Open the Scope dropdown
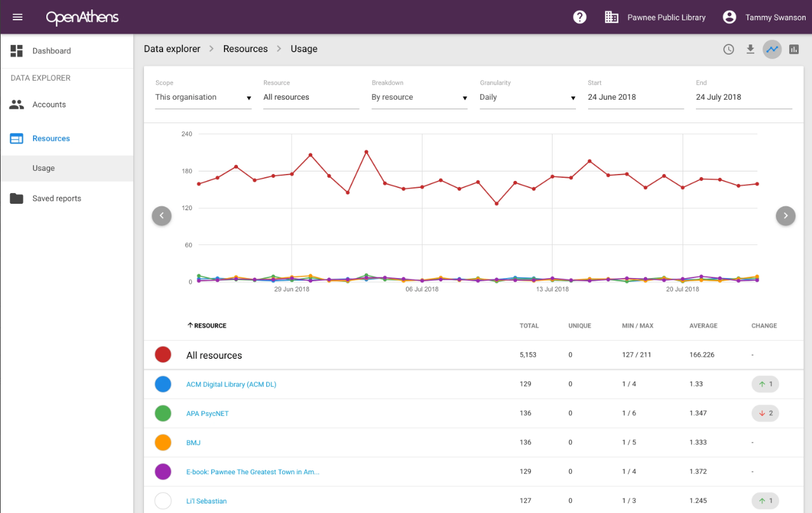The width and height of the screenshot is (812, 513). [x=203, y=98]
